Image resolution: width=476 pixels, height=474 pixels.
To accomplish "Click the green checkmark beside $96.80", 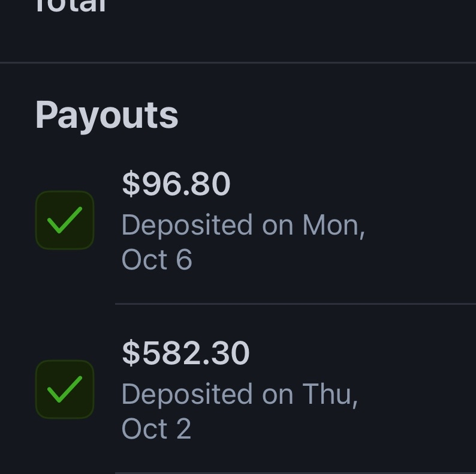I will 65,220.
